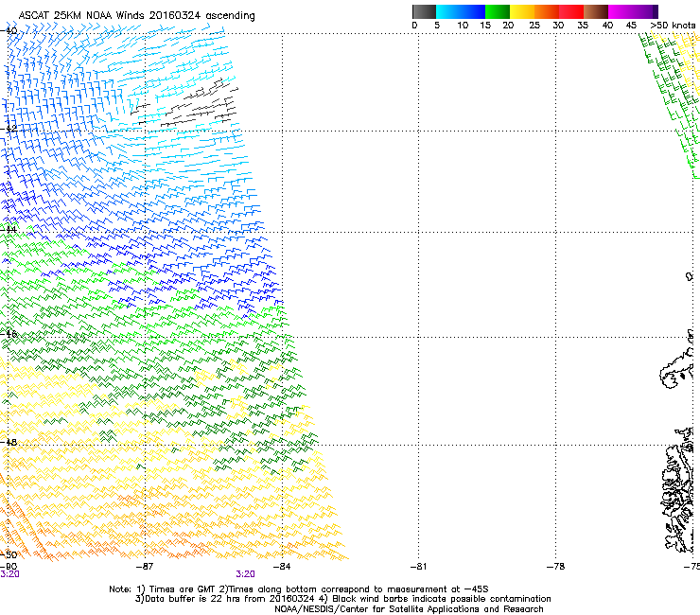Click the "-46" latitude axis label
This screenshot has width=700, height=615.
coord(9,334)
